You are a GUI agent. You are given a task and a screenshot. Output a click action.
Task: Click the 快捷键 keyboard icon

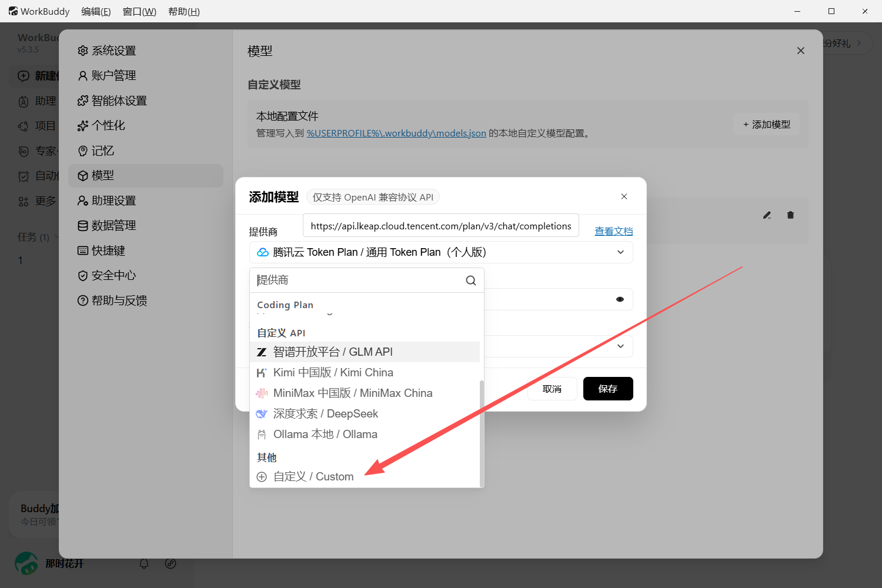[83, 250]
